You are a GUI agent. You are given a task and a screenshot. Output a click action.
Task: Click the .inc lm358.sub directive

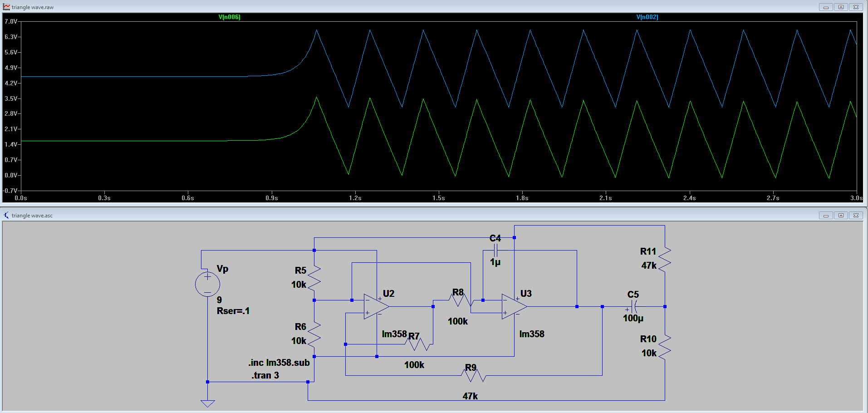point(279,363)
